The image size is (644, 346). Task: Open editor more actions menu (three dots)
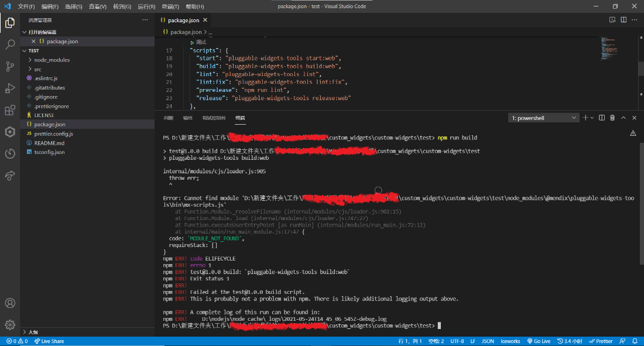635,20
